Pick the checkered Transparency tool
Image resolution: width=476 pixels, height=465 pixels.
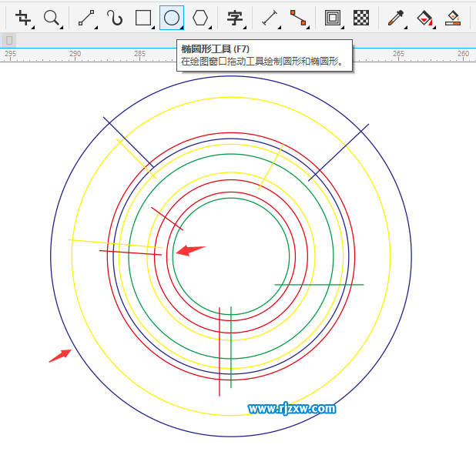(360, 18)
